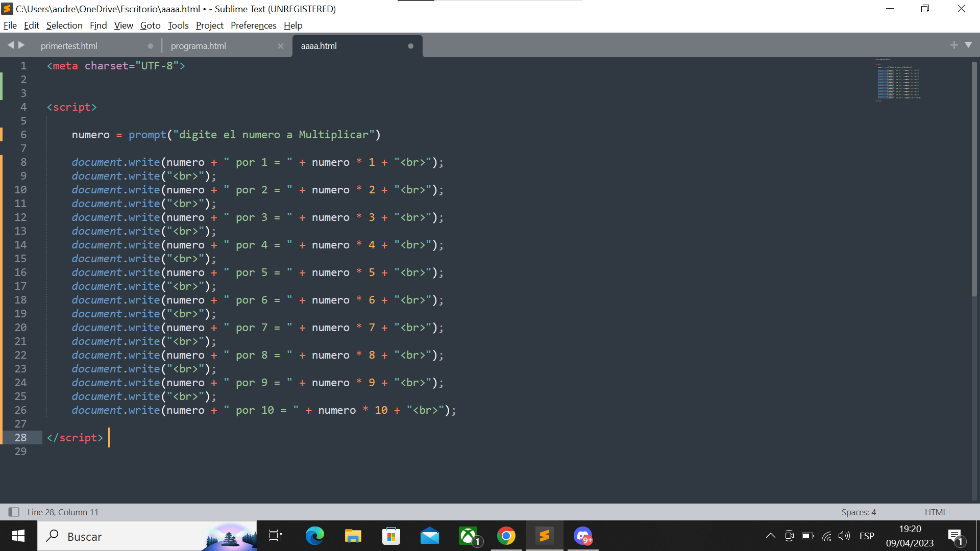
Task: Click the File menu item
Action: pos(10,26)
